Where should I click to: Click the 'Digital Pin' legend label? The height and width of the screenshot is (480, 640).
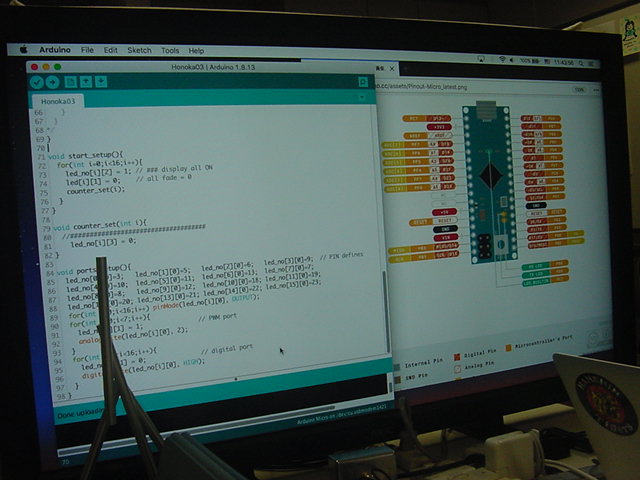coord(480,353)
